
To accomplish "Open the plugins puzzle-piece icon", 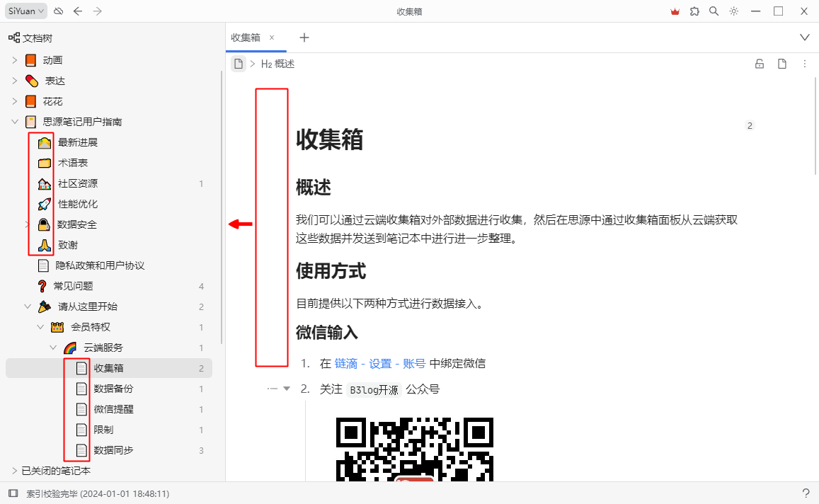I will tap(694, 11).
